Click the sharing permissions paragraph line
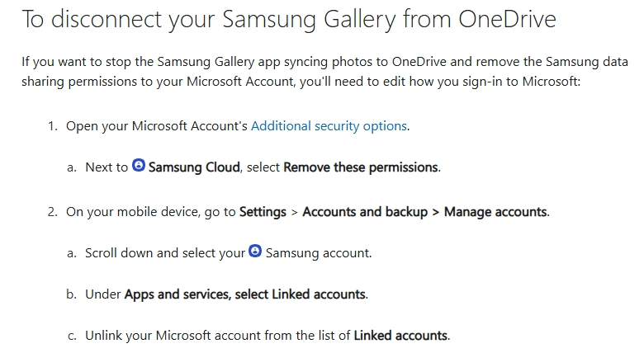The image size is (644, 353). [x=302, y=82]
